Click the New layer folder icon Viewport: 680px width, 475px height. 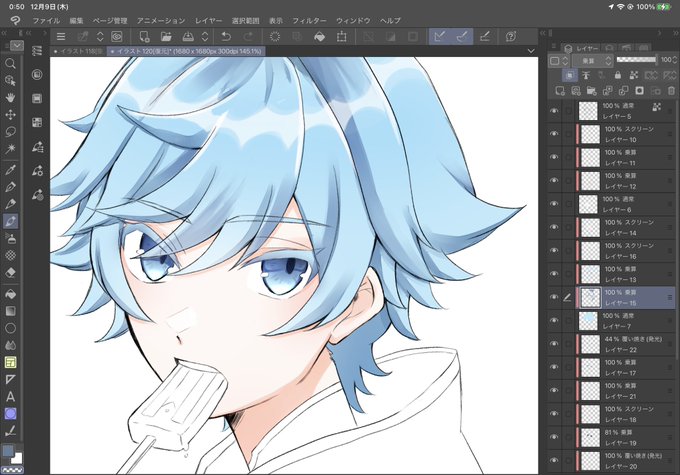click(591, 91)
